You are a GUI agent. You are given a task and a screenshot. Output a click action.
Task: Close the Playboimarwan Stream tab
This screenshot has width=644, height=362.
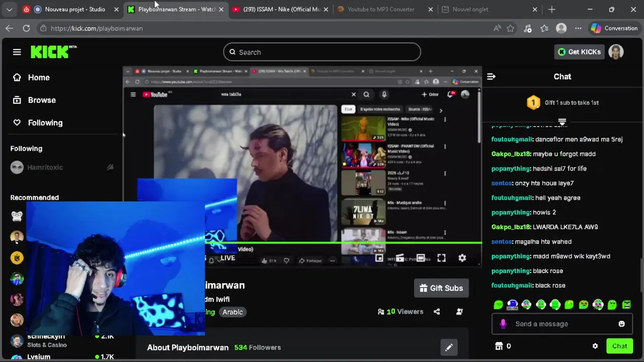tap(221, 9)
